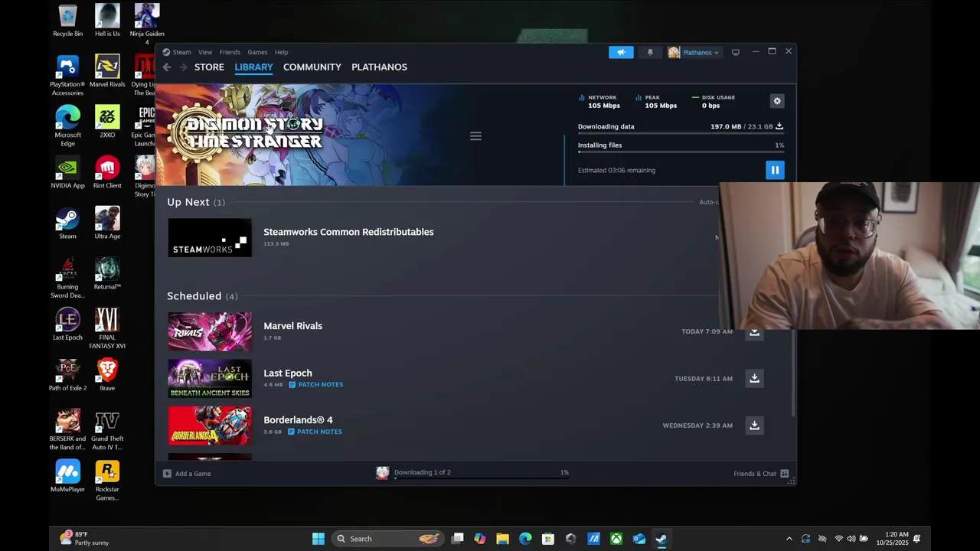Select Hell is Us desktop shortcut
Image resolution: width=980 pixels, height=551 pixels.
[107, 21]
